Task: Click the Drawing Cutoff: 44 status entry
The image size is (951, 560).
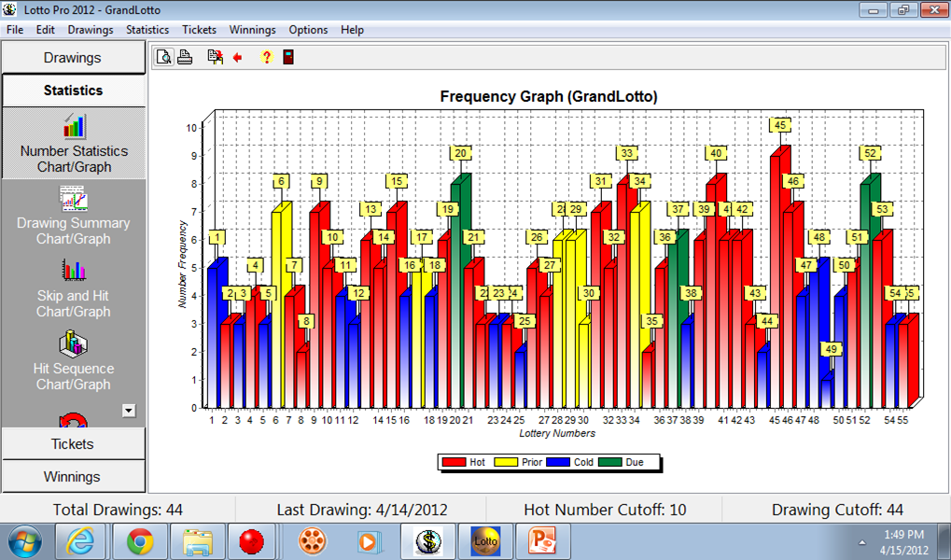Action: point(837,511)
